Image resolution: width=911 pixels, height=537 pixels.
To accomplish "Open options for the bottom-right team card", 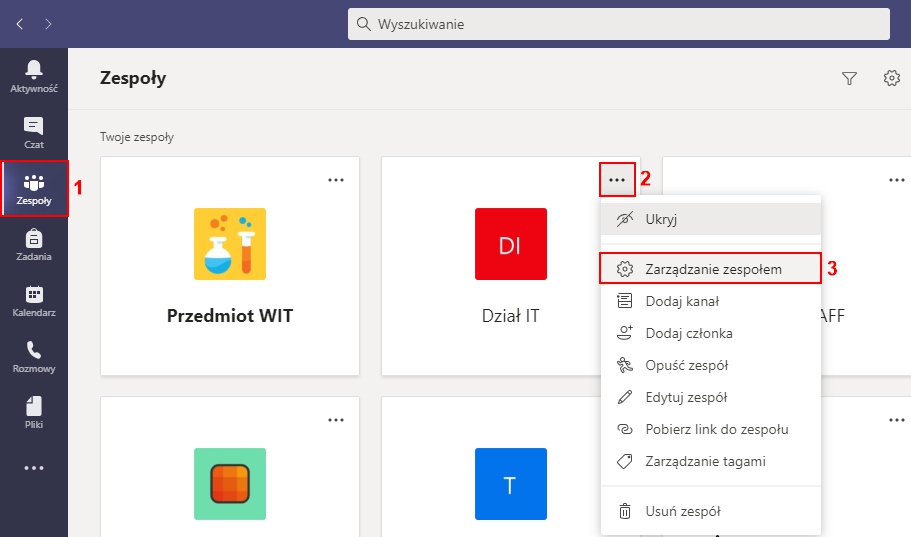I will (x=897, y=420).
